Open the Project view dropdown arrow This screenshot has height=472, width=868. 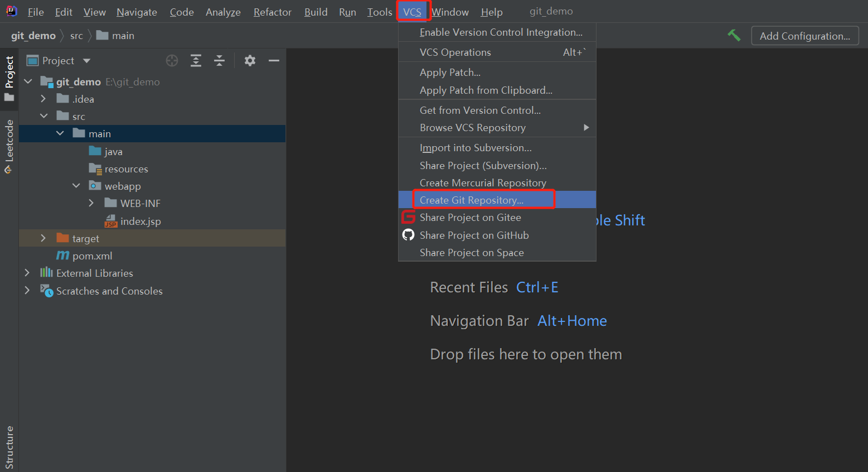coord(86,61)
